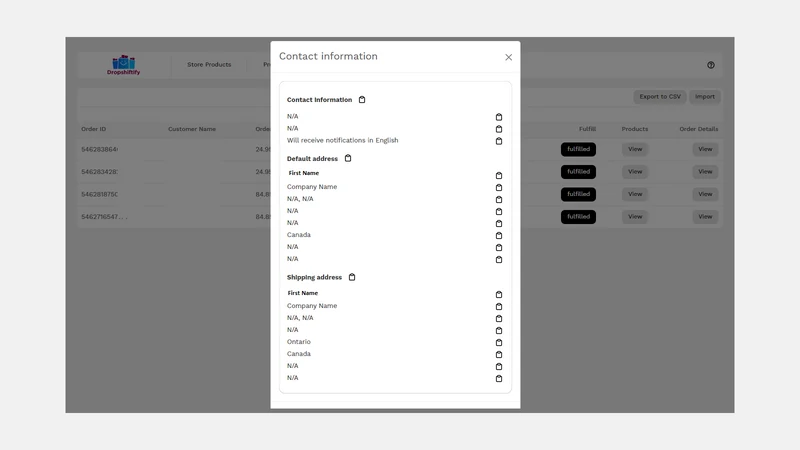800x450 pixels.
Task: View order details for order 546283864
Action: [x=705, y=149]
